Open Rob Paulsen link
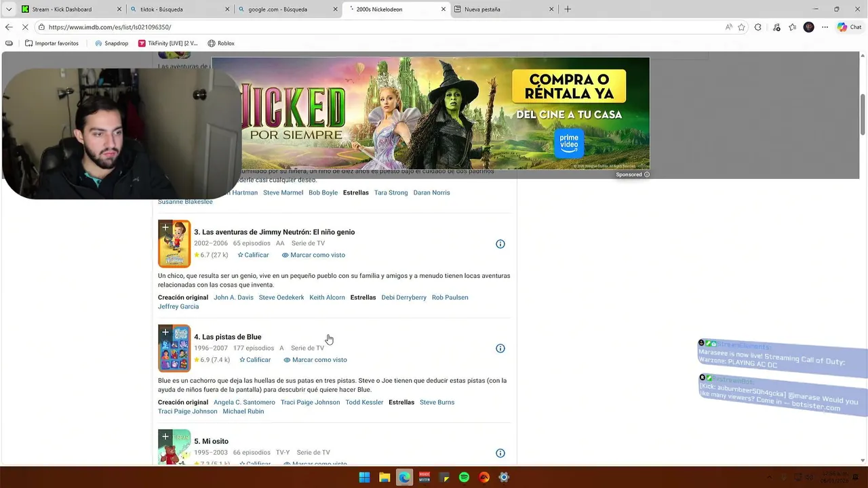Image resolution: width=868 pixels, height=488 pixels. tap(450, 298)
